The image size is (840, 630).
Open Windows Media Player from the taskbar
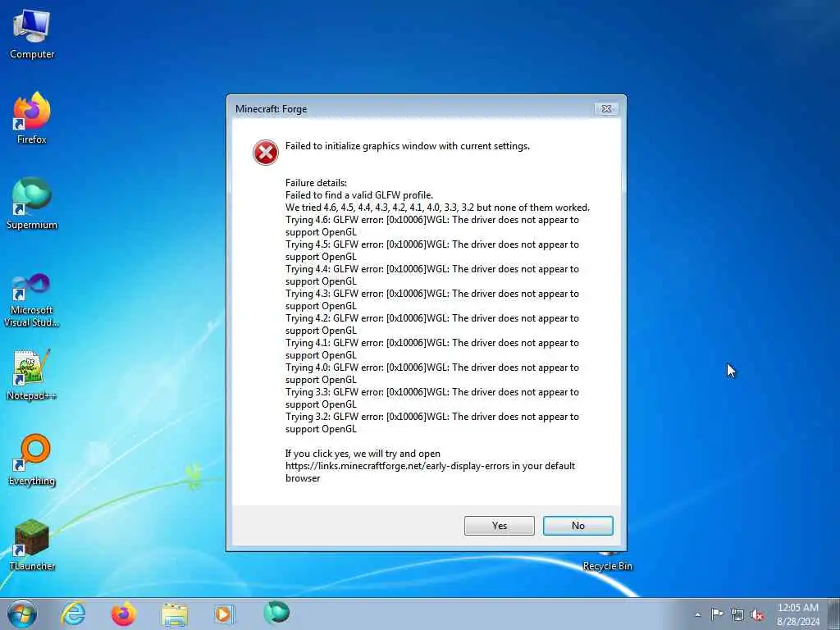(x=224, y=614)
